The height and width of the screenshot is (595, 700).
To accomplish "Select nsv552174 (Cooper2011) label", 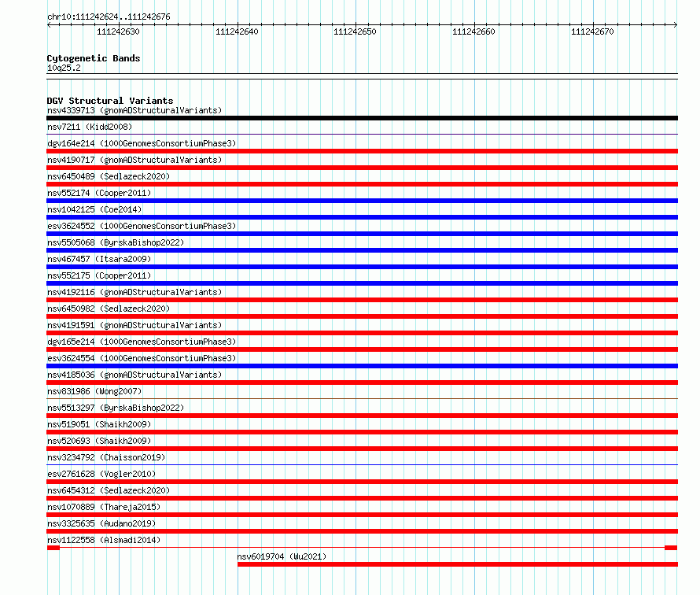I will tap(99, 193).
